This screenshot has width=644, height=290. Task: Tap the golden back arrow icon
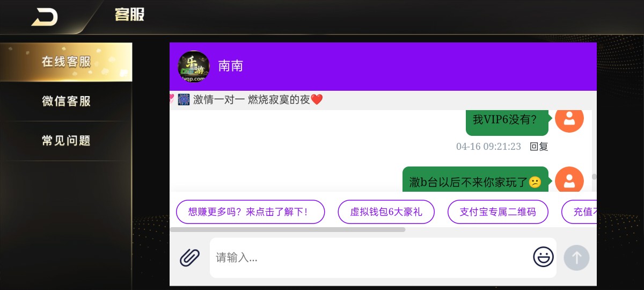45,17
